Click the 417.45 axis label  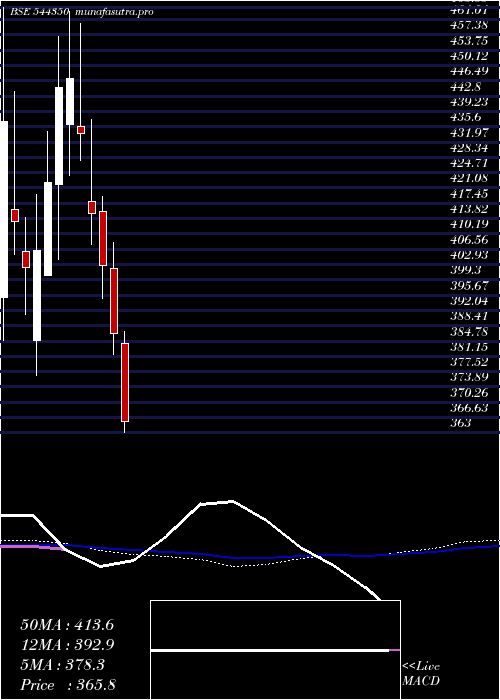tap(469, 194)
